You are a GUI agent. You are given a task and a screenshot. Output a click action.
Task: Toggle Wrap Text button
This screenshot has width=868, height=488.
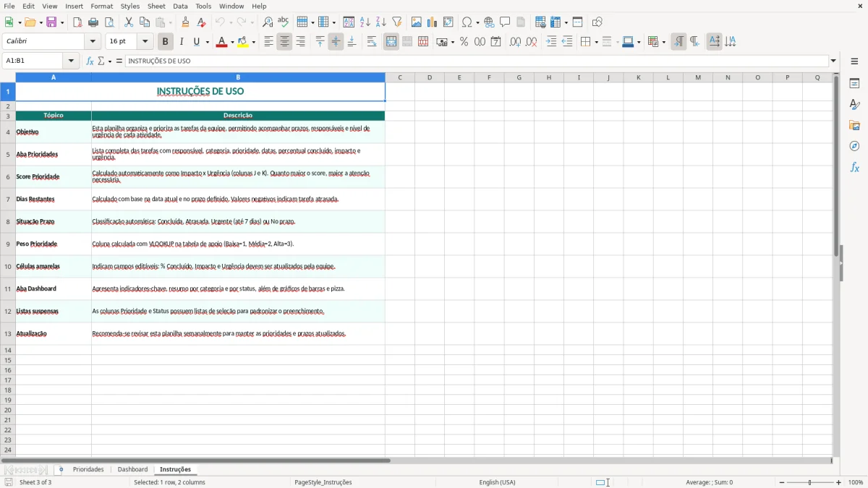(372, 42)
